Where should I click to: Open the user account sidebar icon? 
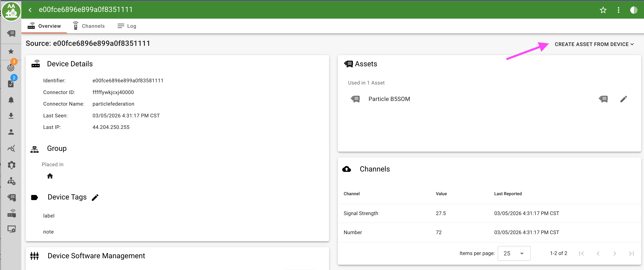tap(11, 132)
